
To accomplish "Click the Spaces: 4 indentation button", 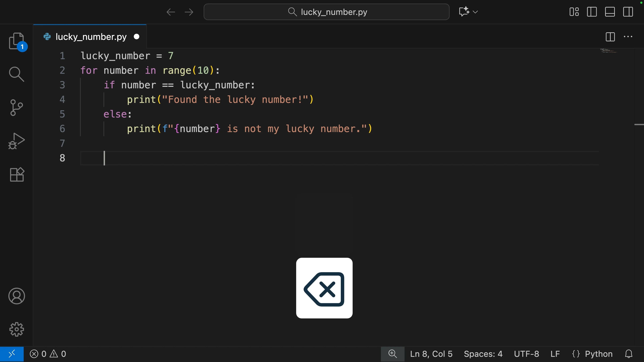I will coord(483,354).
